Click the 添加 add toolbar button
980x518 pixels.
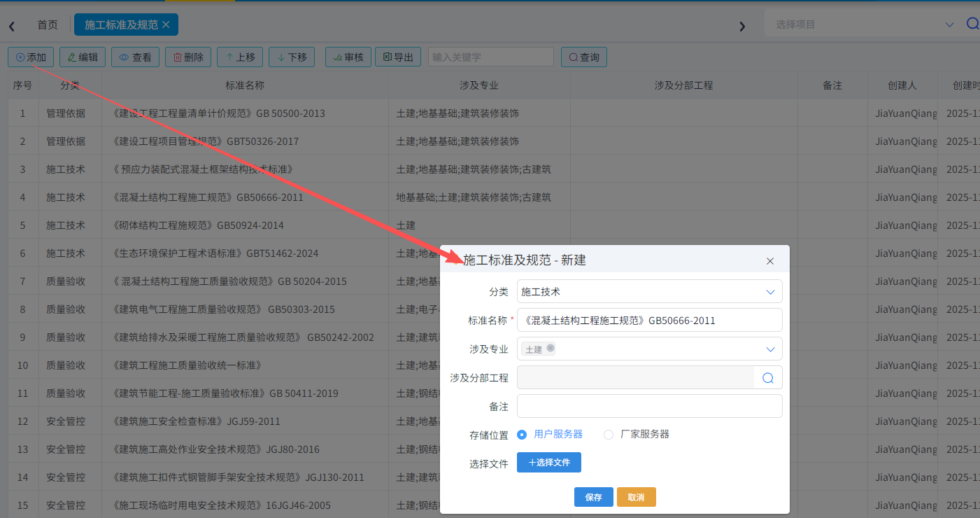[x=31, y=57]
